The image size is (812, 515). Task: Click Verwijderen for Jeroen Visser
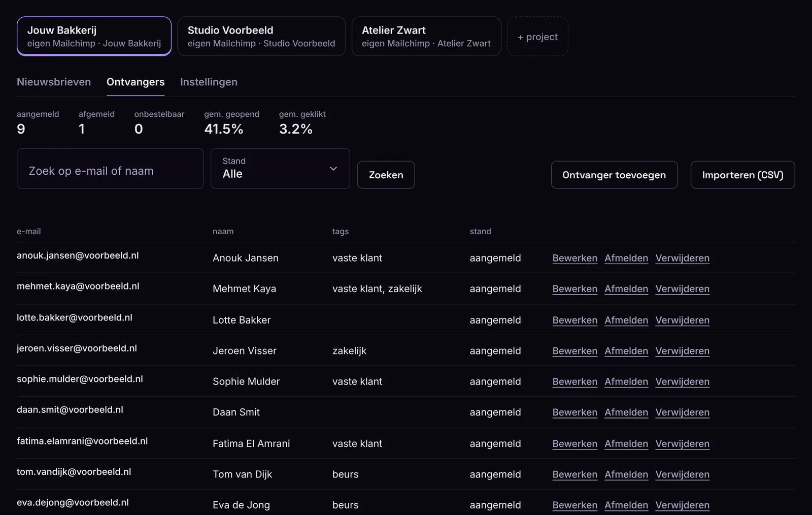(682, 350)
